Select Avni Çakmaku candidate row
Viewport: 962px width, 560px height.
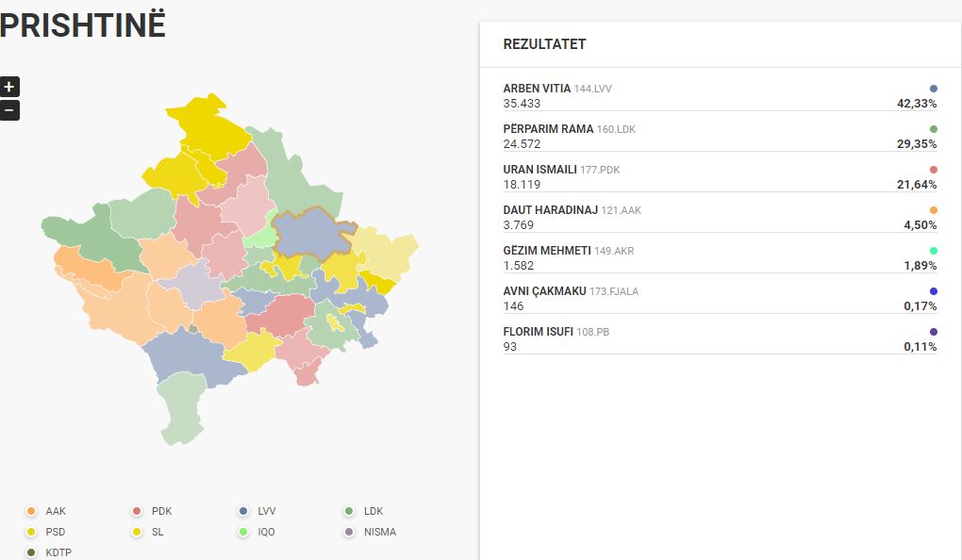coord(720,298)
